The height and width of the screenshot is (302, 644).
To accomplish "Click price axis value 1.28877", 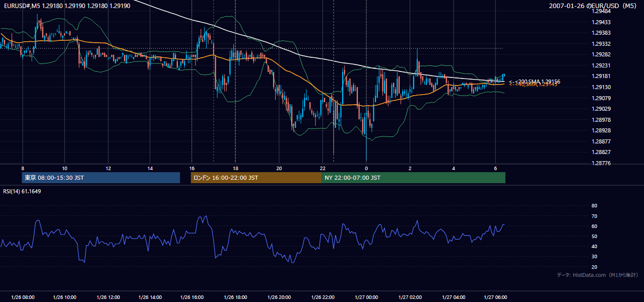I will coord(601,141).
